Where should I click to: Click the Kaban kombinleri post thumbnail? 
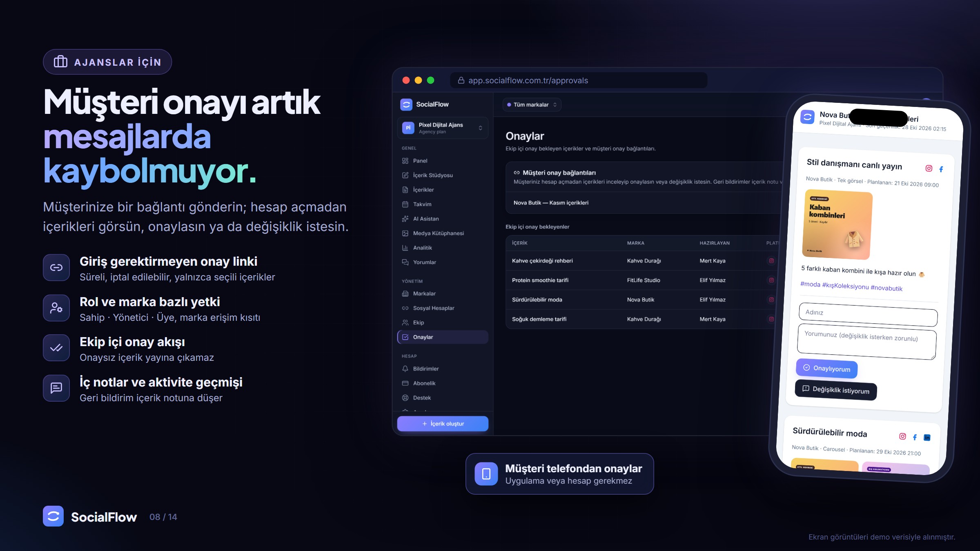click(x=837, y=224)
